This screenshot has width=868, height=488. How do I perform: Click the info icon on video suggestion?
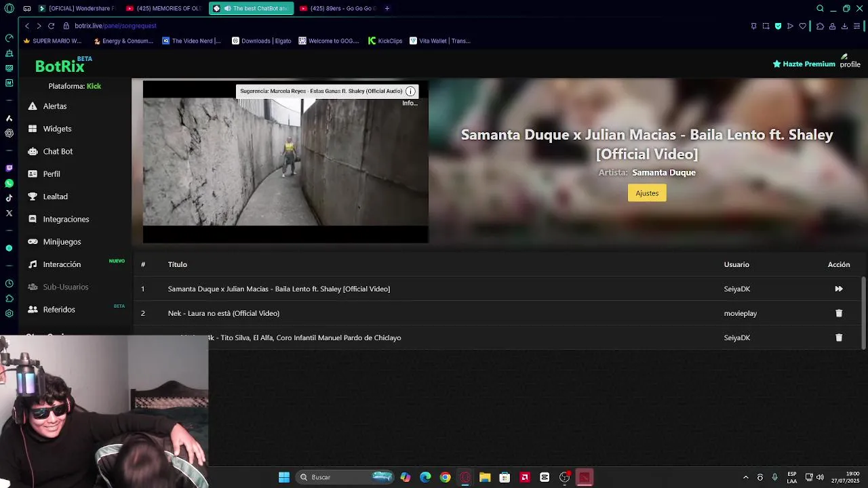tap(410, 91)
